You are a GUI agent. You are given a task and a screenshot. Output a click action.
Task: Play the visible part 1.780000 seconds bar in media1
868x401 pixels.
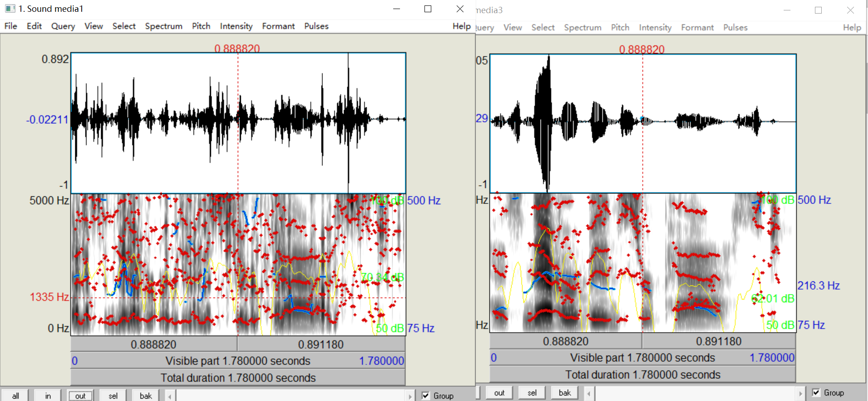point(238,361)
